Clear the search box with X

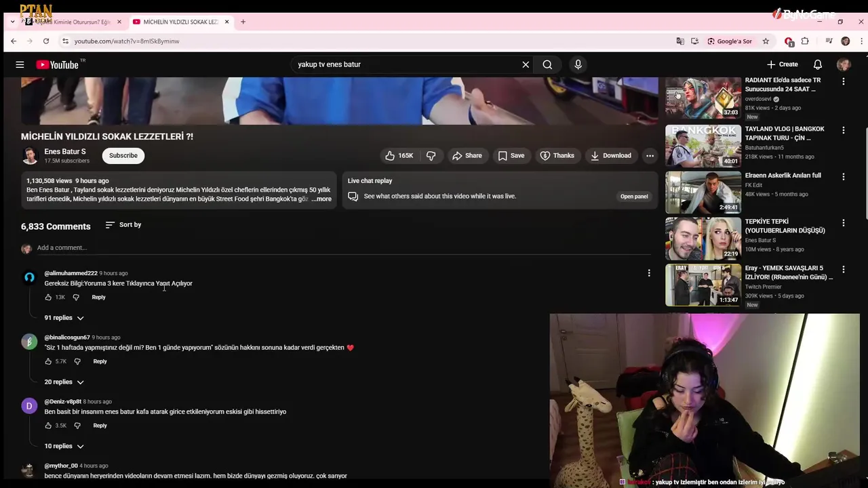point(526,64)
